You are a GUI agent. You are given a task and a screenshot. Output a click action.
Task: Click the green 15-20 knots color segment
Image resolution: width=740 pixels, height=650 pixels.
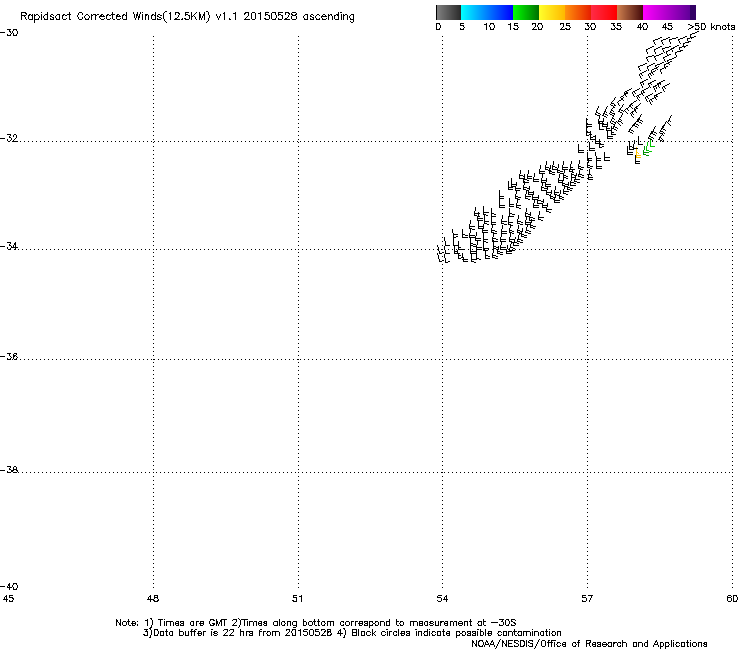point(526,12)
